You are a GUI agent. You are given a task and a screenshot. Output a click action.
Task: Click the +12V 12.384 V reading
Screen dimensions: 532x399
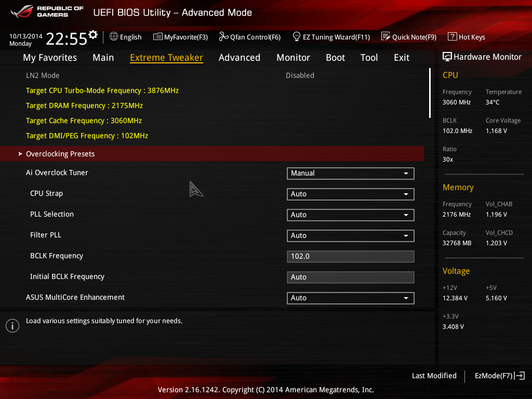[455, 298]
